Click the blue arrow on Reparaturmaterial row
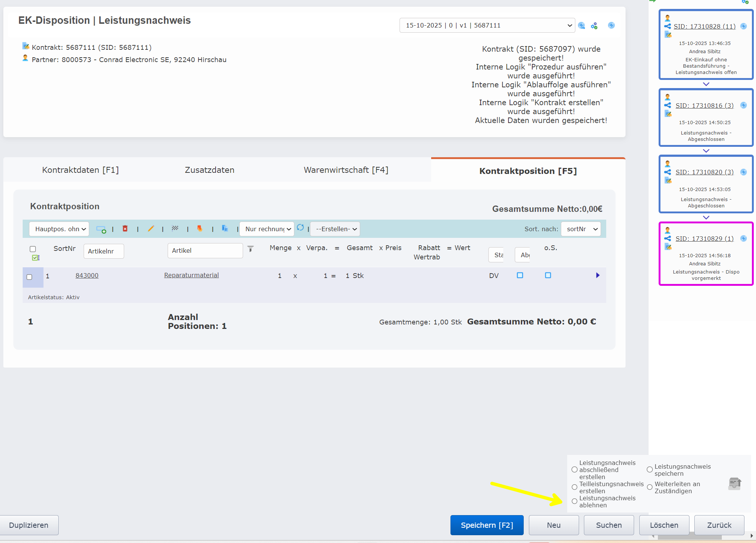 pyautogui.click(x=598, y=275)
